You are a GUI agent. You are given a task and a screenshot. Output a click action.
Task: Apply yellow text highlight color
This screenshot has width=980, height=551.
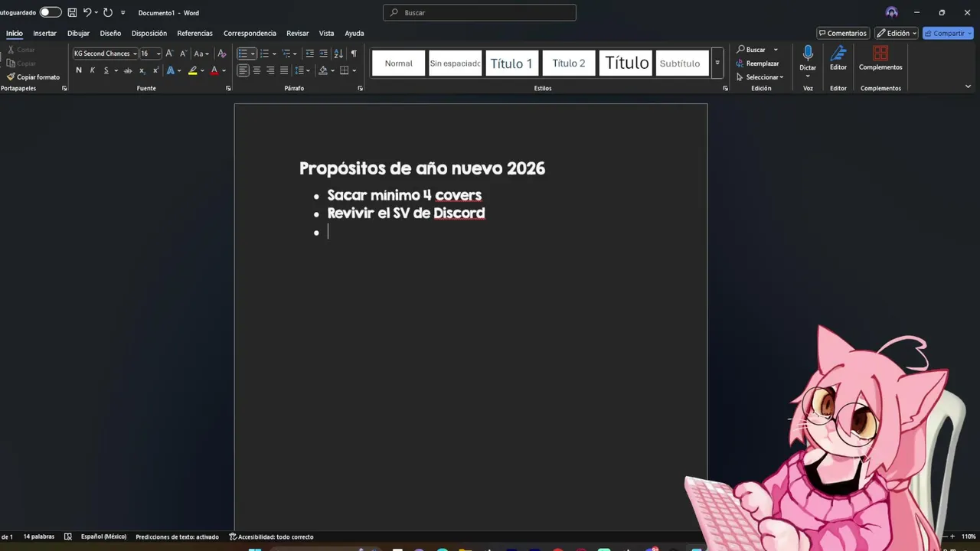tap(193, 70)
